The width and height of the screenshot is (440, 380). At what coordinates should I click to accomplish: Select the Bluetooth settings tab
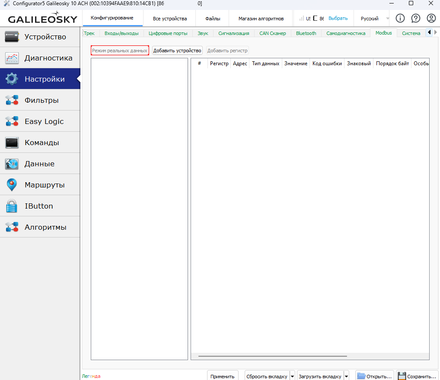pyautogui.click(x=306, y=33)
